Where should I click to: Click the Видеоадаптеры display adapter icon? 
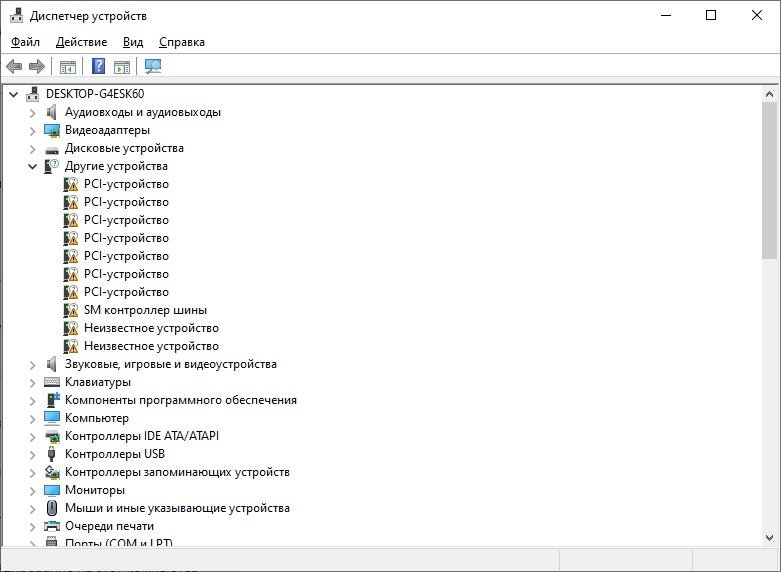(x=52, y=131)
